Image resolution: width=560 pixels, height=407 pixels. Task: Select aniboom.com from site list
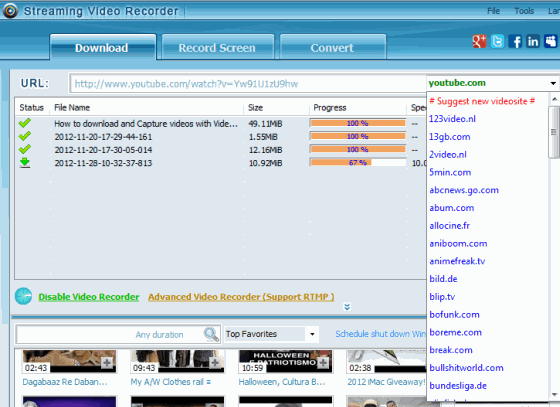(x=458, y=243)
